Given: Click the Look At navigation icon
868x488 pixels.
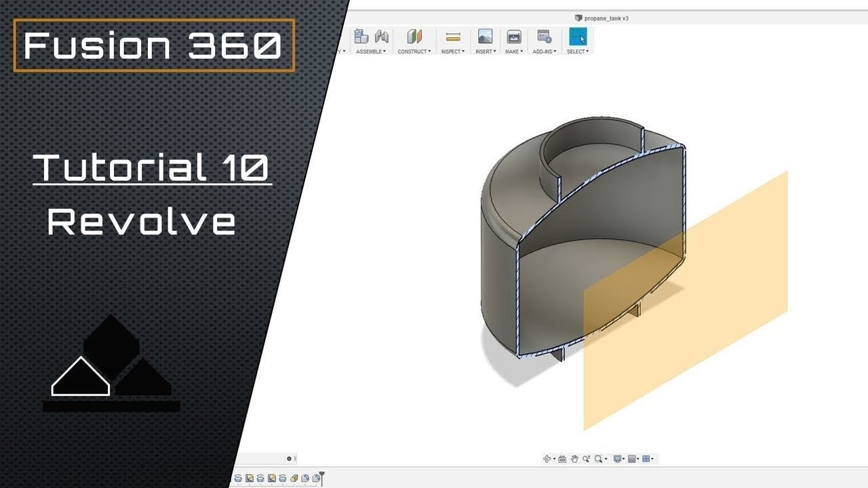Looking at the screenshot, I should [562, 459].
